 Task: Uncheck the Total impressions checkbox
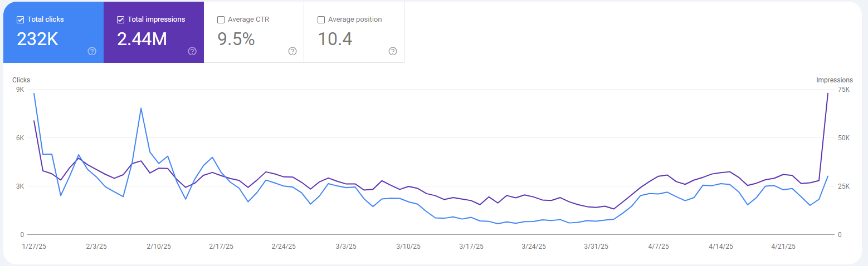[121, 19]
